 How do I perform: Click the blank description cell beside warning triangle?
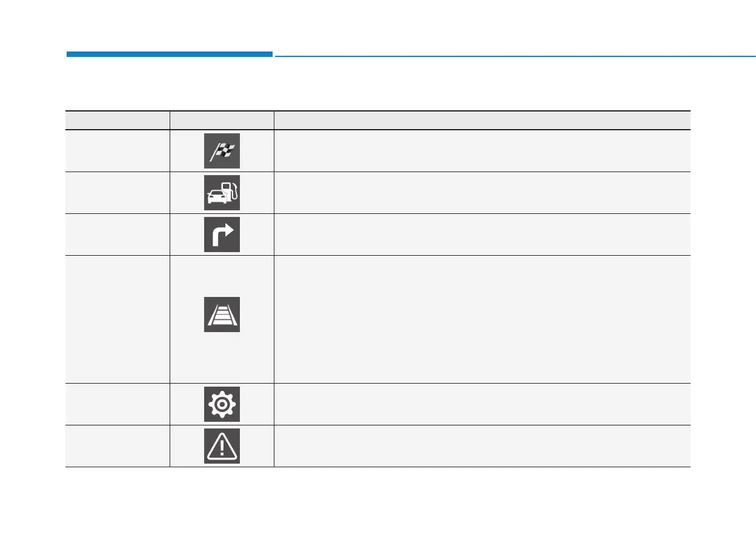point(482,446)
